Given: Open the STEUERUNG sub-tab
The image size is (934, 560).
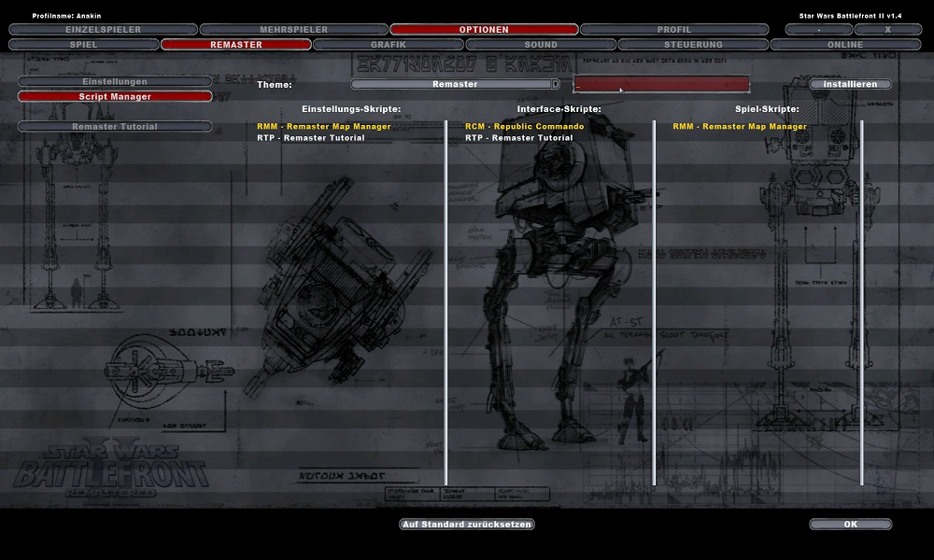Looking at the screenshot, I should click(x=693, y=45).
